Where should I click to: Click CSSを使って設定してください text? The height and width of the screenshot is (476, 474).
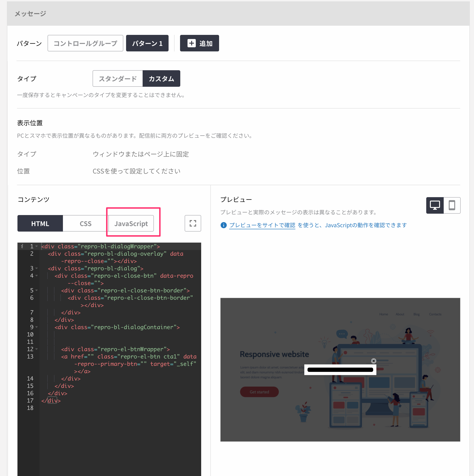point(137,171)
